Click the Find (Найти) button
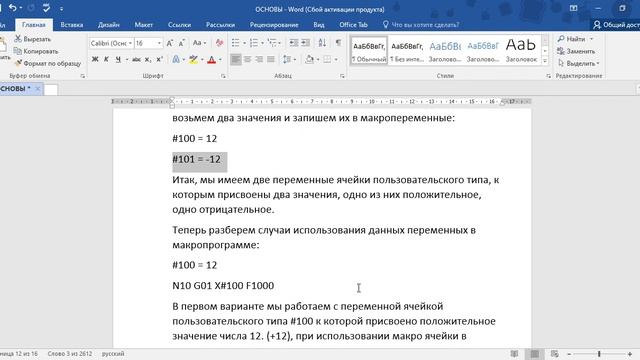The height and width of the screenshot is (360, 640). [x=571, y=39]
